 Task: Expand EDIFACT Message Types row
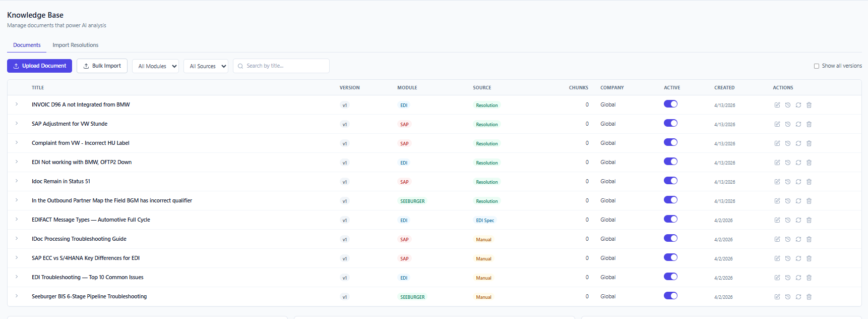(17, 219)
